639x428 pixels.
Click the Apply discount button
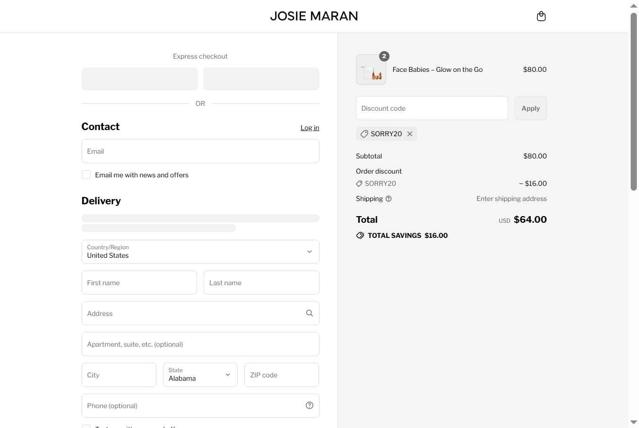[x=530, y=108]
